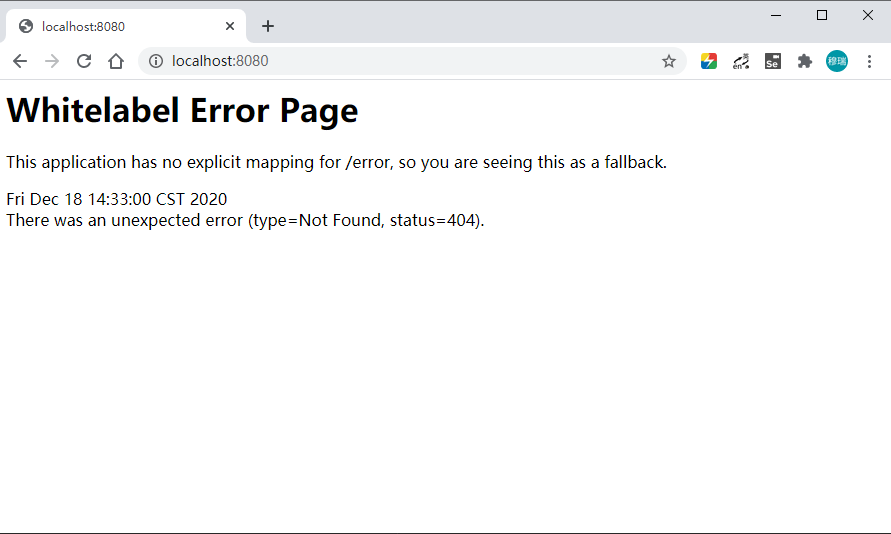Click the 'no explicit mapping for /error' text
The image size is (891, 534).
click(x=277, y=162)
